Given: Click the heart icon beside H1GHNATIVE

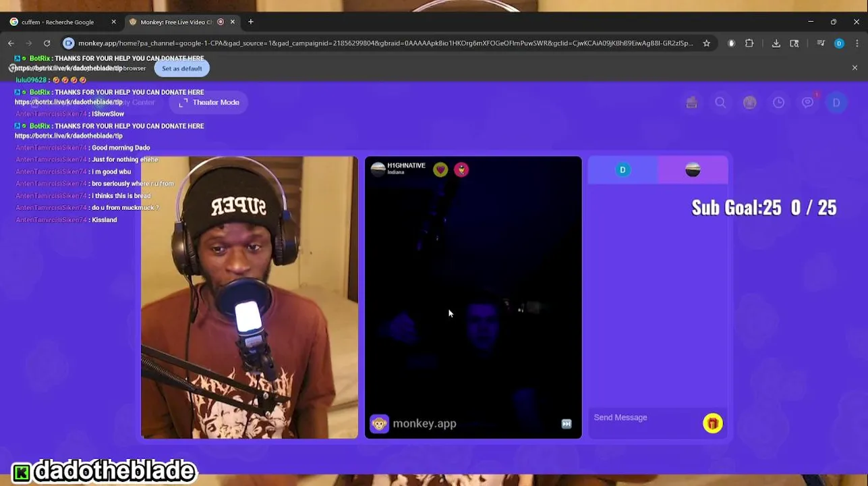Looking at the screenshot, I should [440, 169].
